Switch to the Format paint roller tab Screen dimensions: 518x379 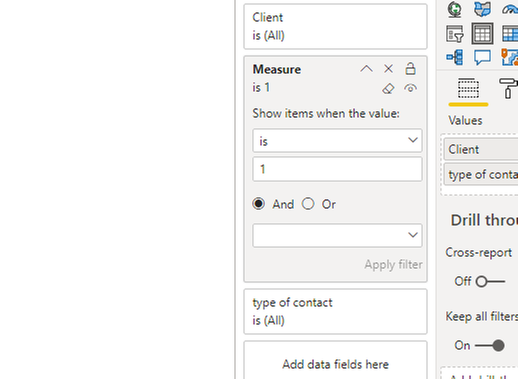tap(508, 89)
